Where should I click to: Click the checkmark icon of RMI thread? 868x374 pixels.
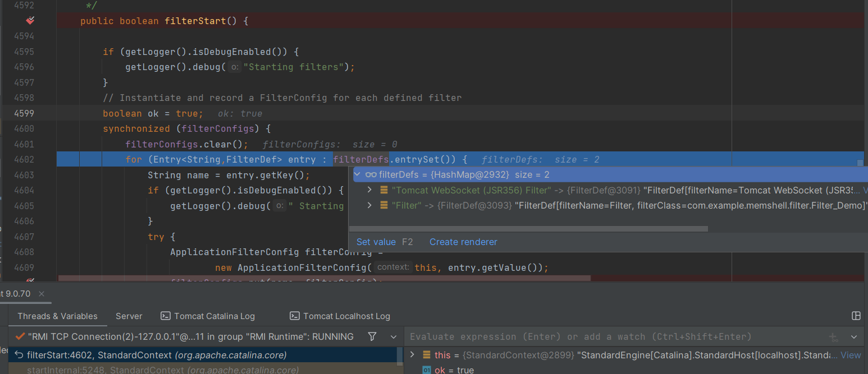[20, 336]
